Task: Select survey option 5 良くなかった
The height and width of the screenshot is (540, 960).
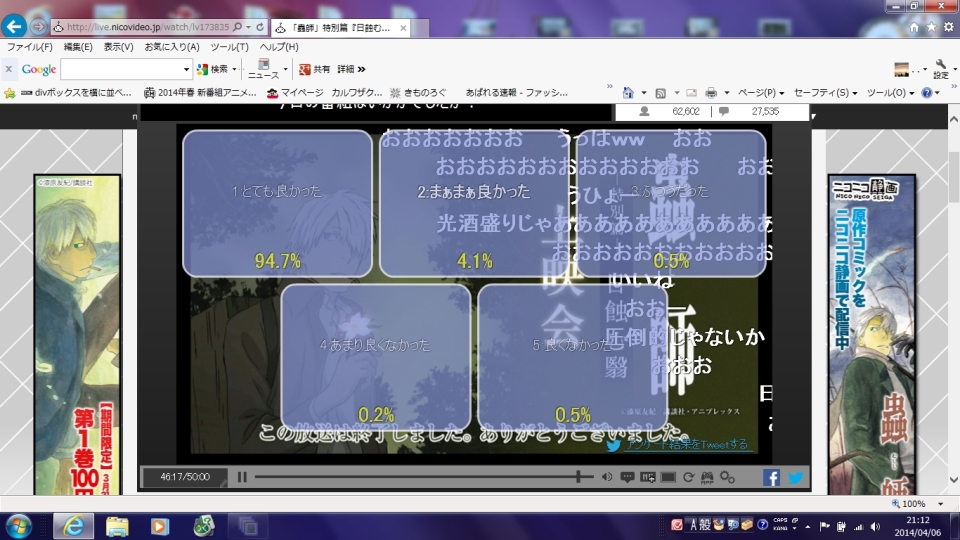Action: pyautogui.click(x=572, y=356)
